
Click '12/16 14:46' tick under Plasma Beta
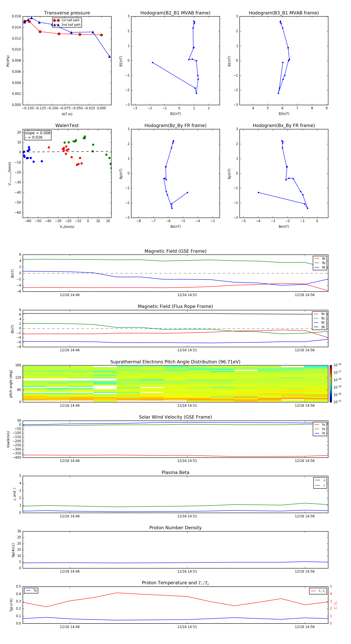point(70,516)
